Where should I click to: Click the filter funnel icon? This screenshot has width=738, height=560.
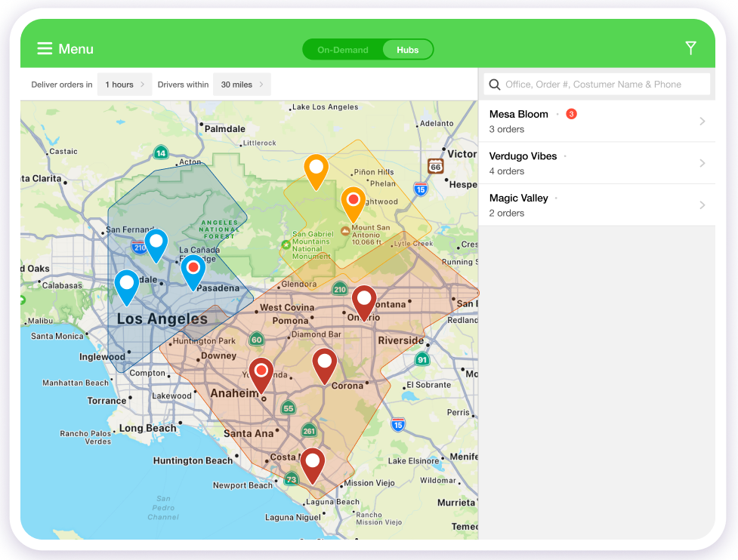tap(690, 48)
